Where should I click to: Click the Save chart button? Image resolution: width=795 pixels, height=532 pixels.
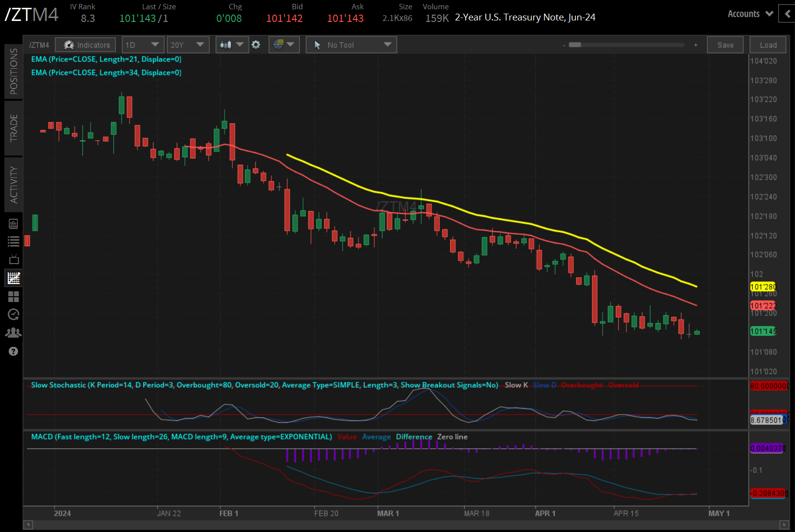(x=725, y=45)
